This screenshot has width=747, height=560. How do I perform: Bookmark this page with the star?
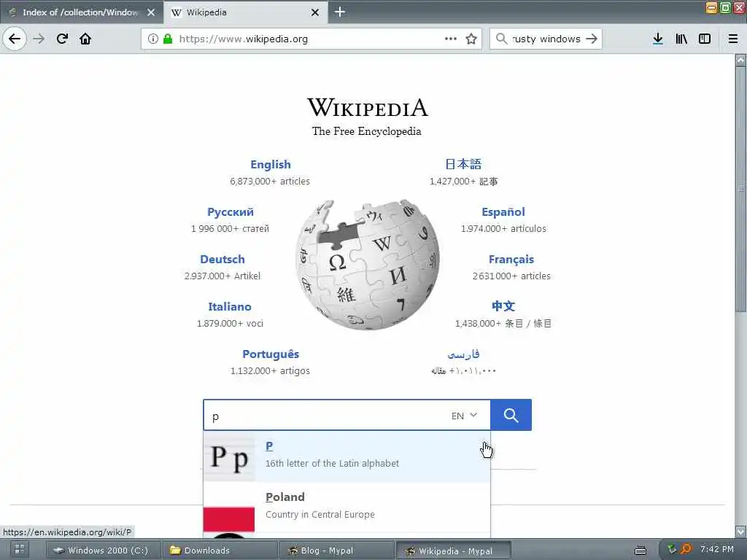[x=471, y=39]
